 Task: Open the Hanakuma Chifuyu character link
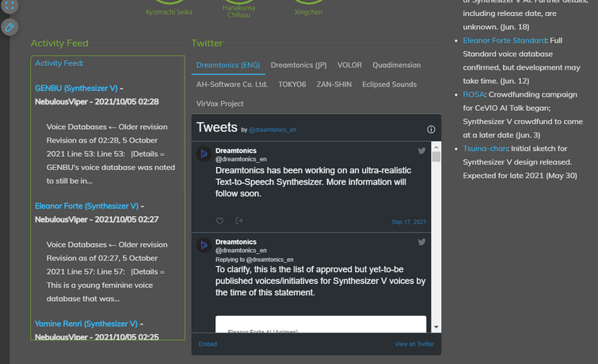(238, 11)
